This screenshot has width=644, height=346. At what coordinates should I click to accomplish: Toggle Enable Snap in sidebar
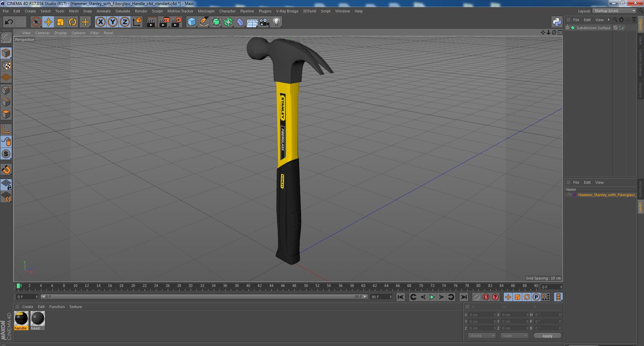point(6,170)
